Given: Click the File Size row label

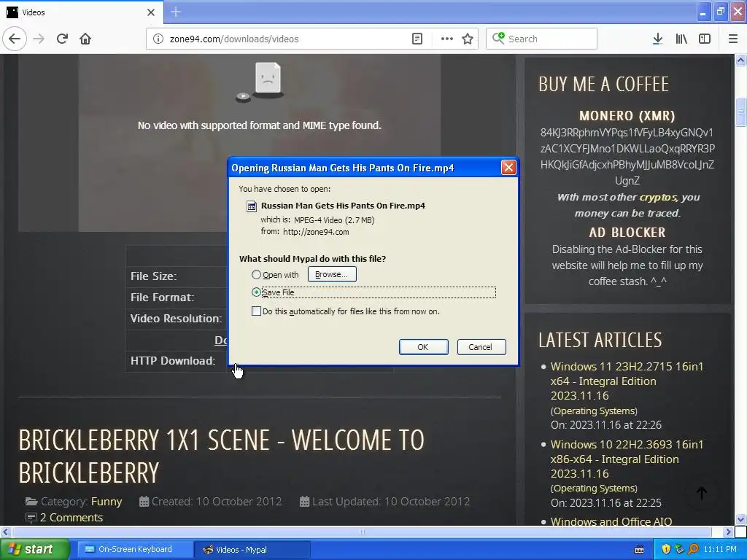Looking at the screenshot, I should 153,276.
